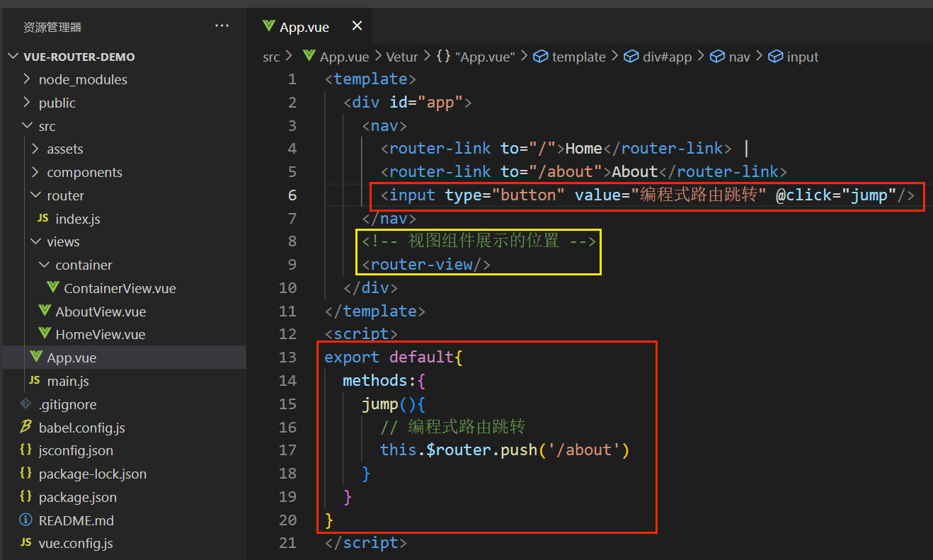933x560 pixels.
Task: Click the 'jump' handler text on line 6
Action: (x=869, y=195)
